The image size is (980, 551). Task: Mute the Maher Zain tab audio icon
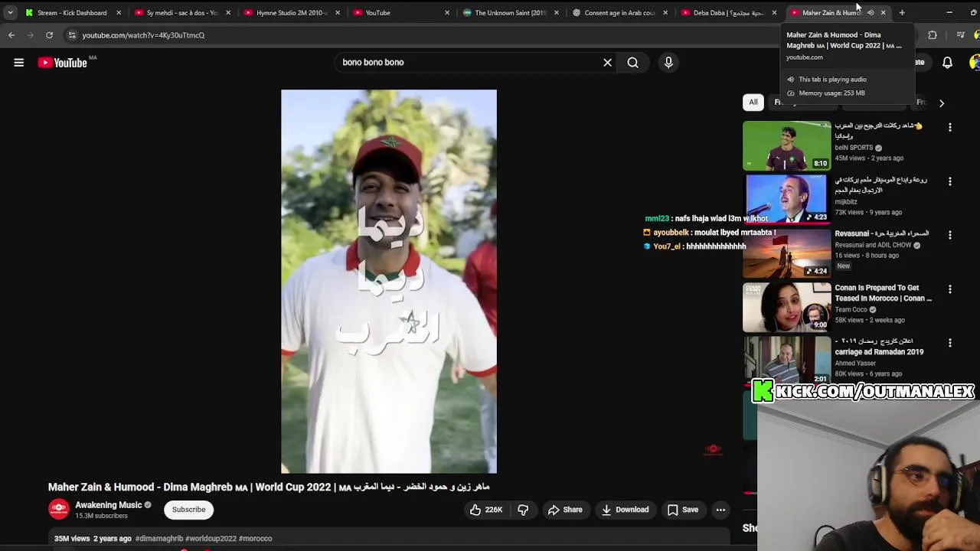point(871,13)
